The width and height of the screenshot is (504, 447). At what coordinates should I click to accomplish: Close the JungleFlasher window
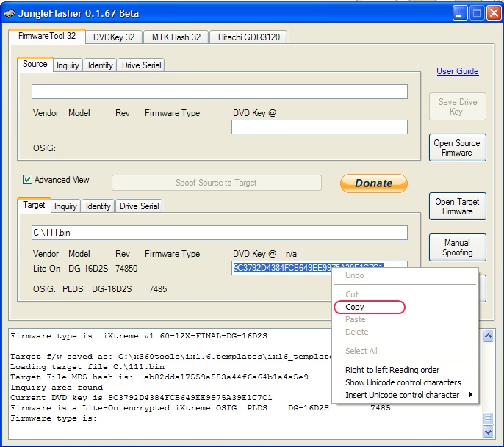pyautogui.click(x=494, y=13)
